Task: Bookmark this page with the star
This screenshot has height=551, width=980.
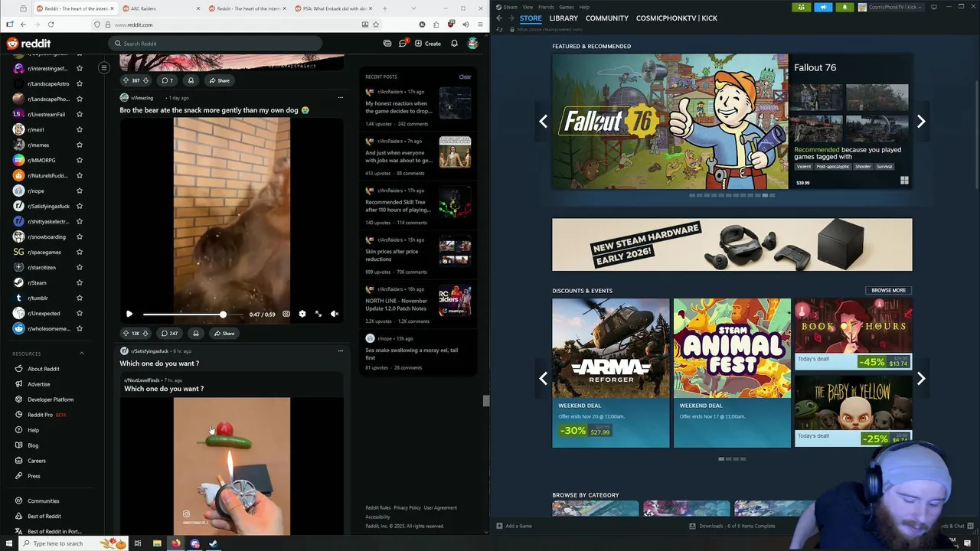Action: click(376, 24)
